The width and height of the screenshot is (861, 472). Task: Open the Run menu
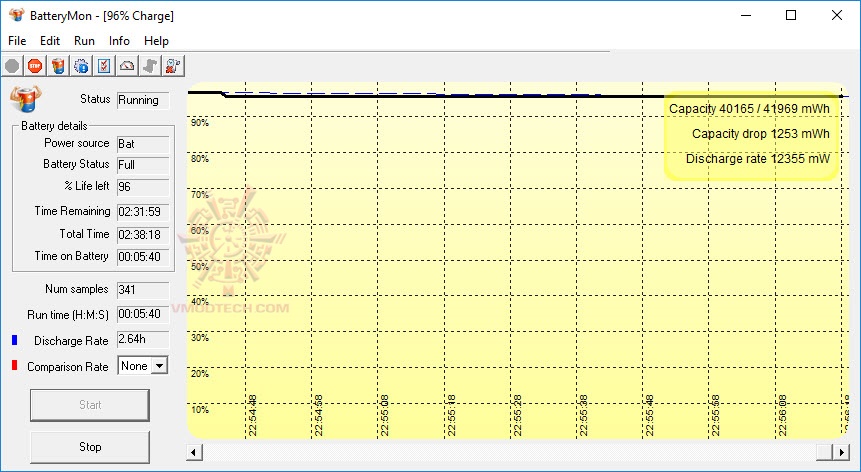tap(84, 41)
